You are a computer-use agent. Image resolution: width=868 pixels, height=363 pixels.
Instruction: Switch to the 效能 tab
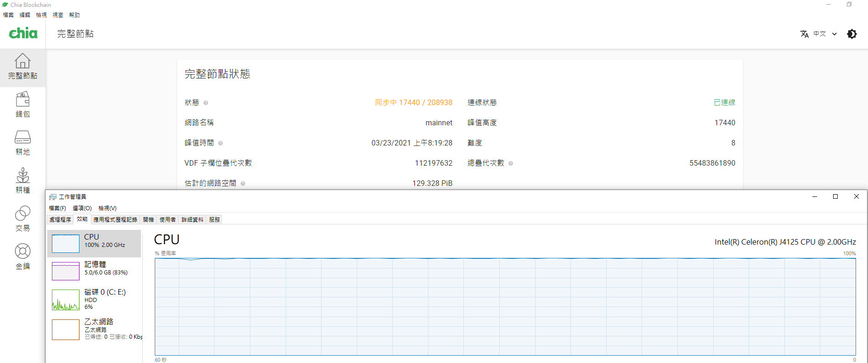(82, 219)
